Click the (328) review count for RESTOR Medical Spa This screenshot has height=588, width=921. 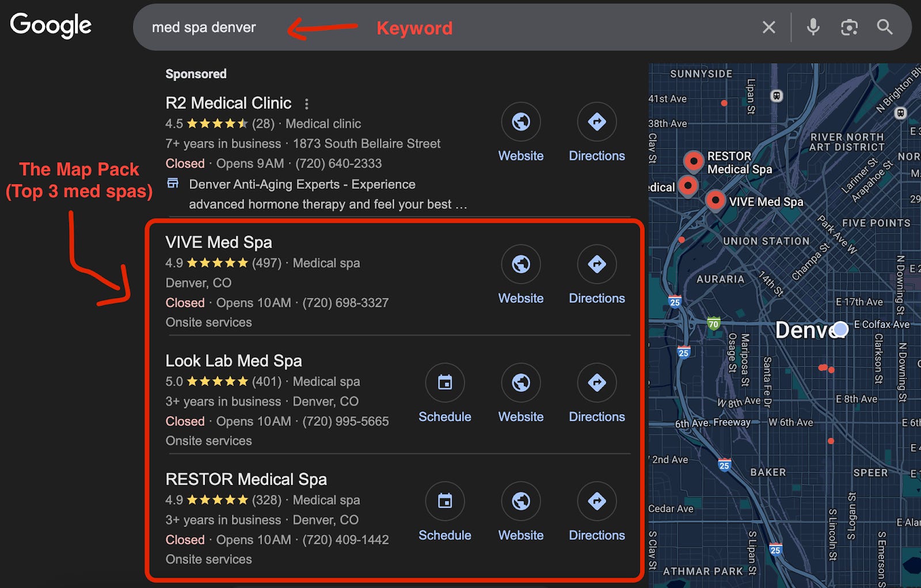[x=267, y=500]
